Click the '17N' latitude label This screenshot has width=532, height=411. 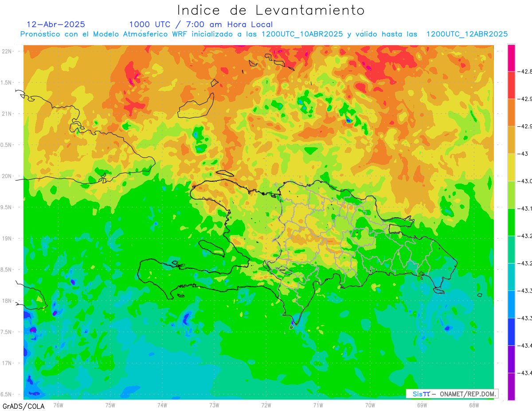[7, 363]
